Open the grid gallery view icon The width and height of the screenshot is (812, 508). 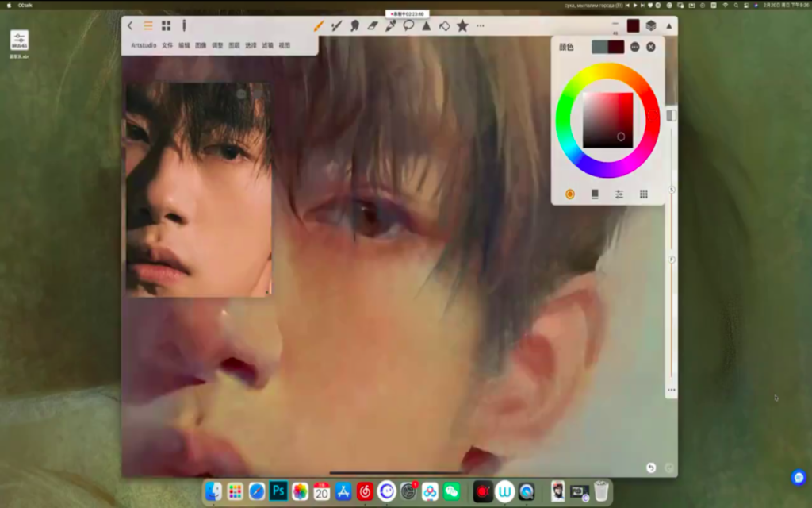coord(166,25)
